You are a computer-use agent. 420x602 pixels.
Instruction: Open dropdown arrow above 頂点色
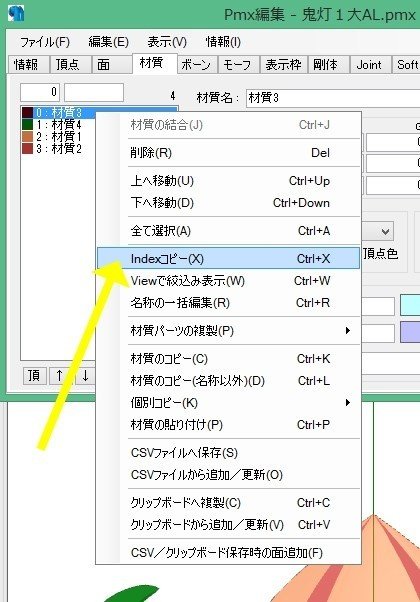385,232
